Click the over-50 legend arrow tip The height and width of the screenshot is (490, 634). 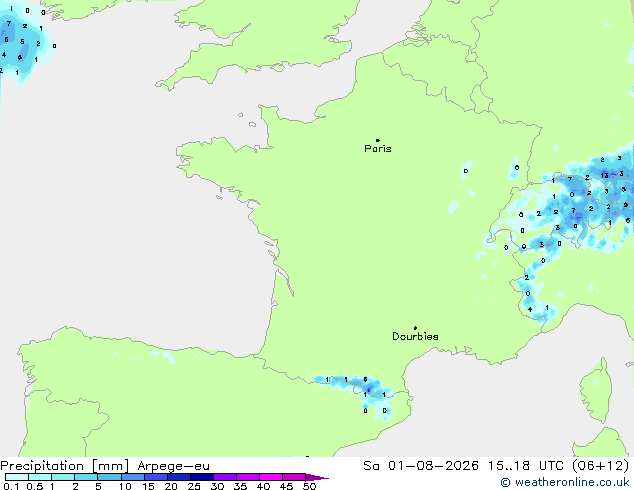(317, 477)
